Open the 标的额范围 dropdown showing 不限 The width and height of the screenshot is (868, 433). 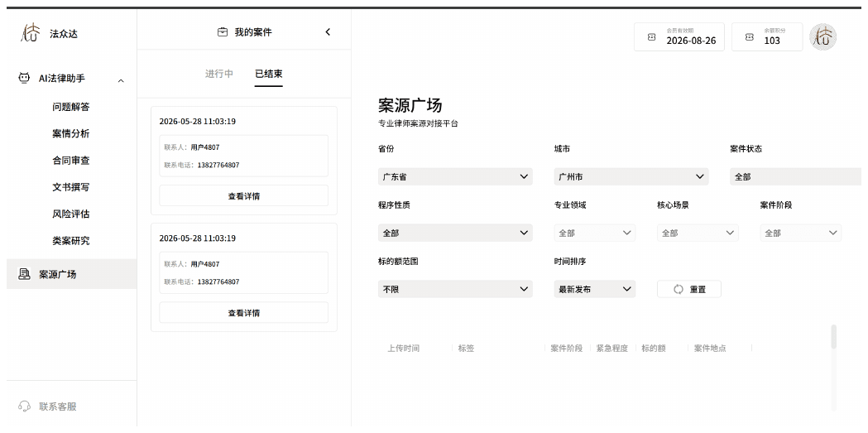coord(455,289)
